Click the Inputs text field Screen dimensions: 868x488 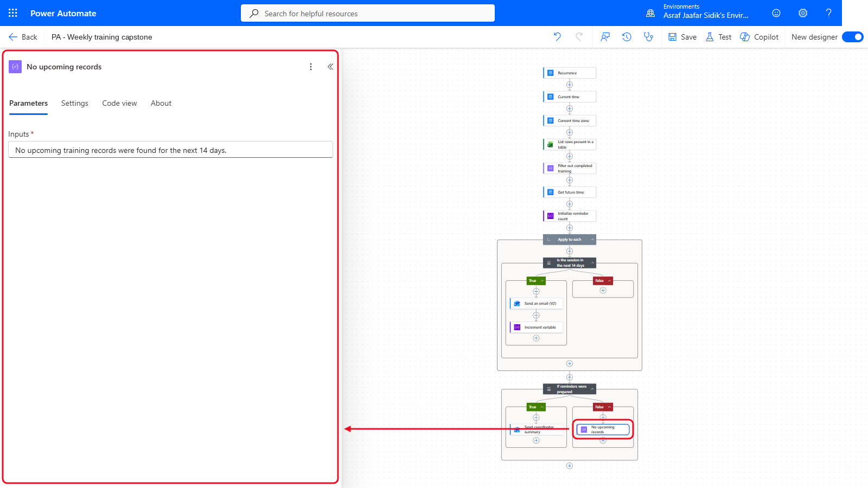click(170, 150)
